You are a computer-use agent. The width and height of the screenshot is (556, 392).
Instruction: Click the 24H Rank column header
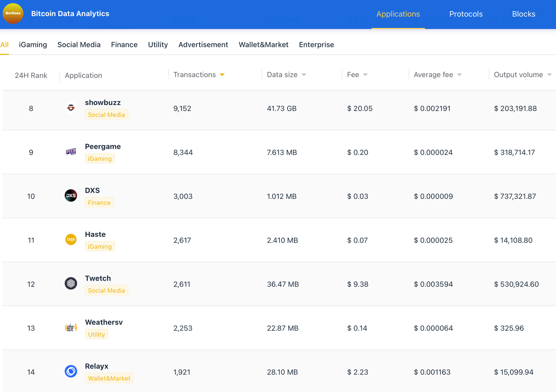[x=31, y=75]
